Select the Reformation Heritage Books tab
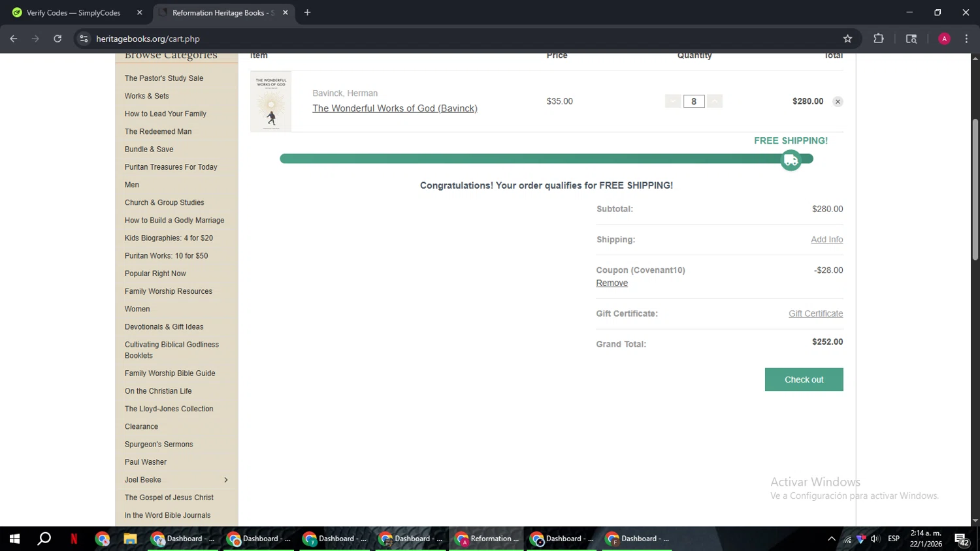This screenshot has height=551, width=980. tap(224, 12)
